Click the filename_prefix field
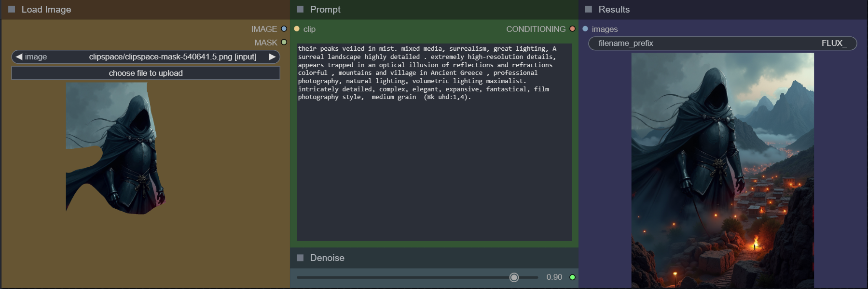Image resolution: width=868 pixels, height=289 pixels. (723, 43)
